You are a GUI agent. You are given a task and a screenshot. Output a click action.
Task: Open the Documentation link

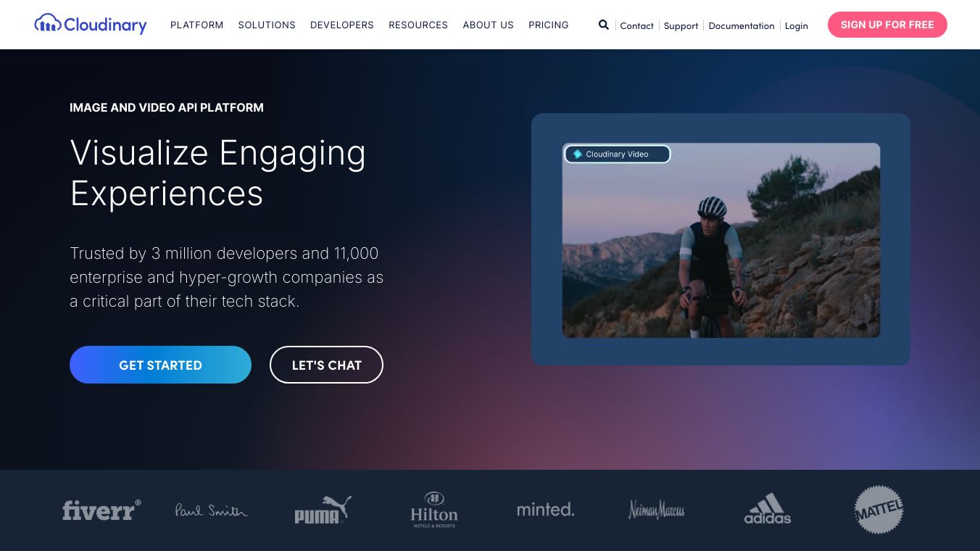click(742, 25)
